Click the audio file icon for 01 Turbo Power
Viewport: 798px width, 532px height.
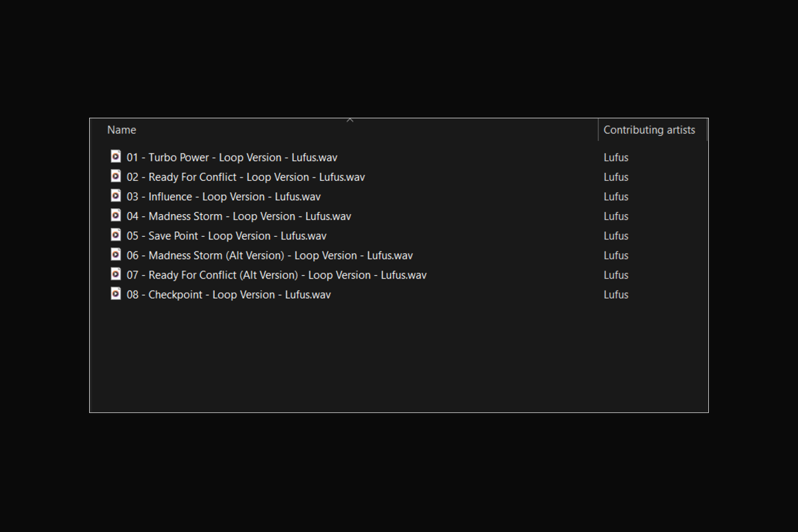(116, 157)
